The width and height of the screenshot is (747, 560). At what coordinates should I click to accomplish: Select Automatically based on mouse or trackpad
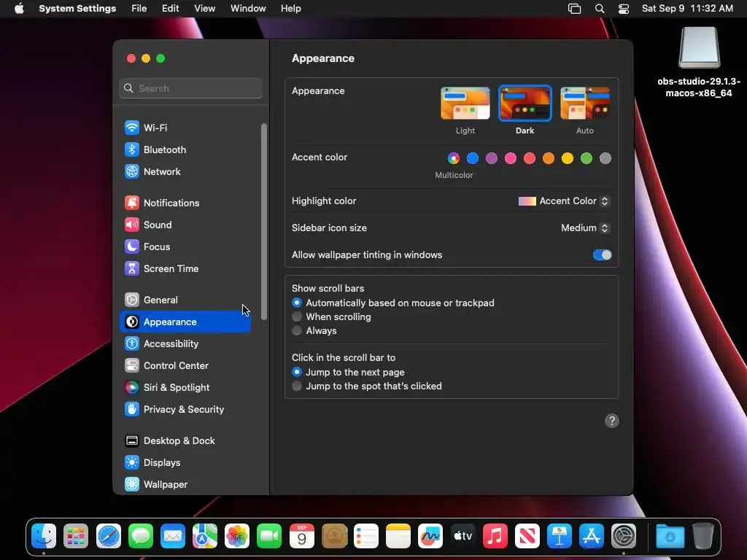297,303
